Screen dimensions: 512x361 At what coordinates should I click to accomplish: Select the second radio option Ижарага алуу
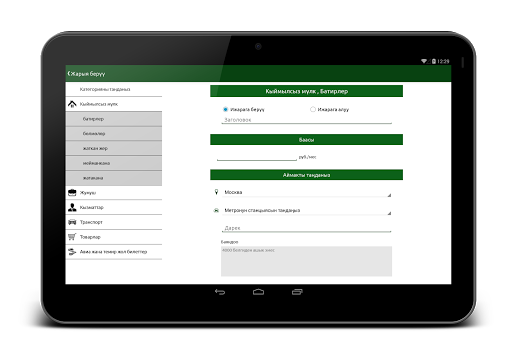click(x=313, y=109)
